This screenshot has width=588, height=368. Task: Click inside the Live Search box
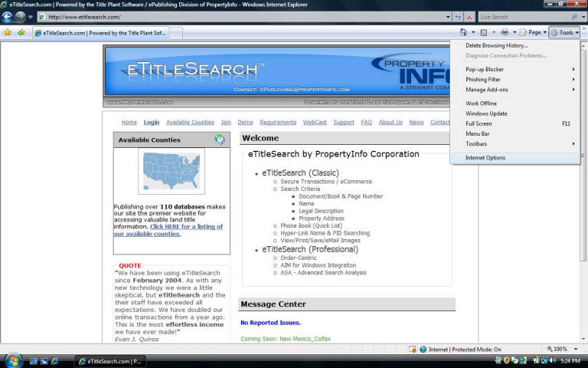point(524,17)
